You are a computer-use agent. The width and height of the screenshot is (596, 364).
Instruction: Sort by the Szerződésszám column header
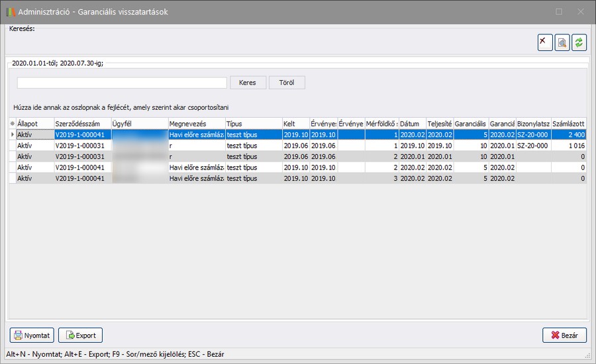tap(82, 124)
